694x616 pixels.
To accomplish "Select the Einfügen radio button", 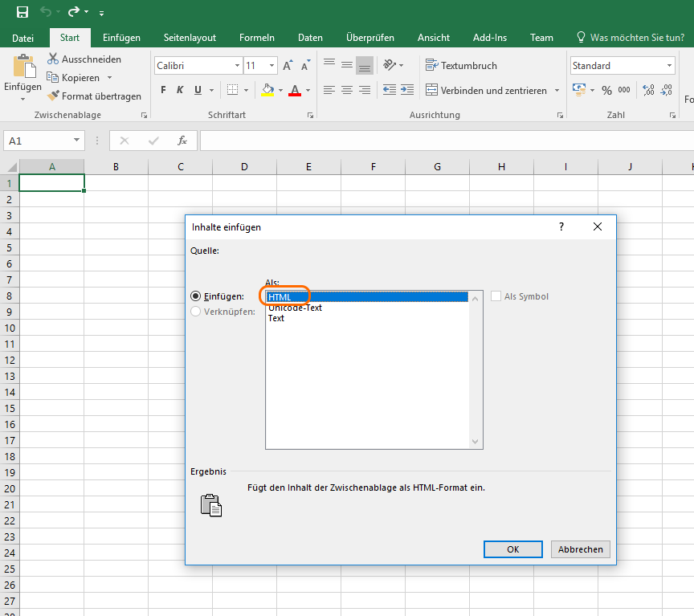I will pyautogui.click(x=196, y=296).
